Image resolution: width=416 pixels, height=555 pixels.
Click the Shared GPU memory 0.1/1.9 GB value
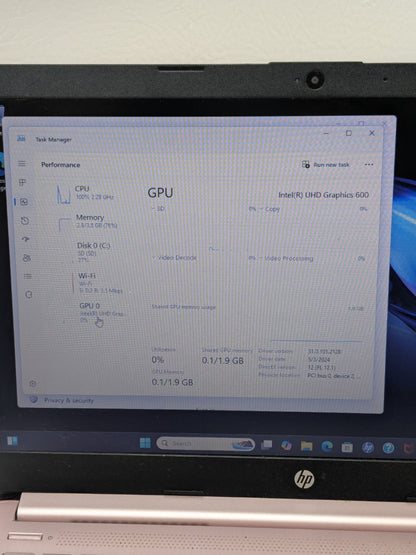coord(223,361)
